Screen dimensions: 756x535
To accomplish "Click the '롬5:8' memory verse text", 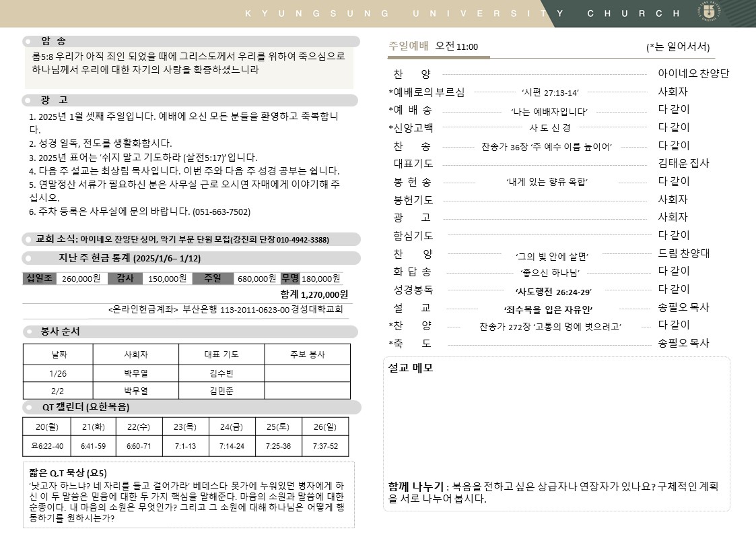I will [188, 63].
